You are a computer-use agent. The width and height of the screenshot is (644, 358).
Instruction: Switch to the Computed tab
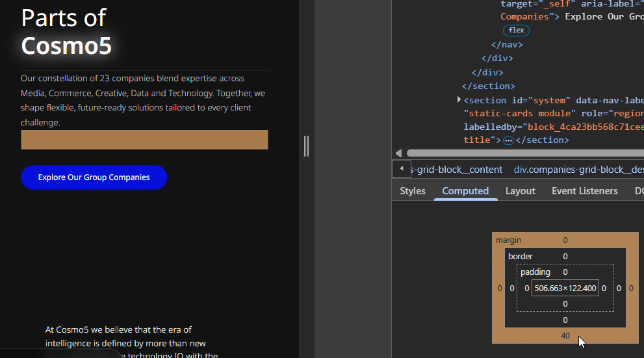pyautogui.click(x=465, y=191)
